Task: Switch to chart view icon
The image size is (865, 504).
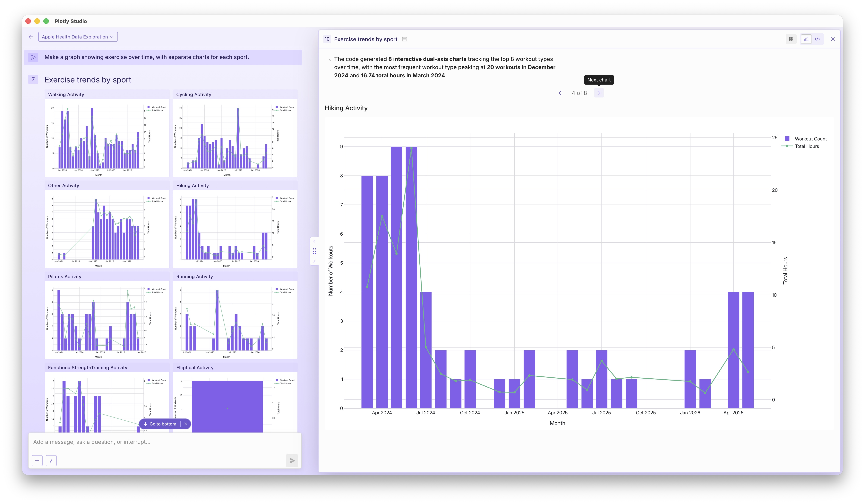Action: point(806,39)
